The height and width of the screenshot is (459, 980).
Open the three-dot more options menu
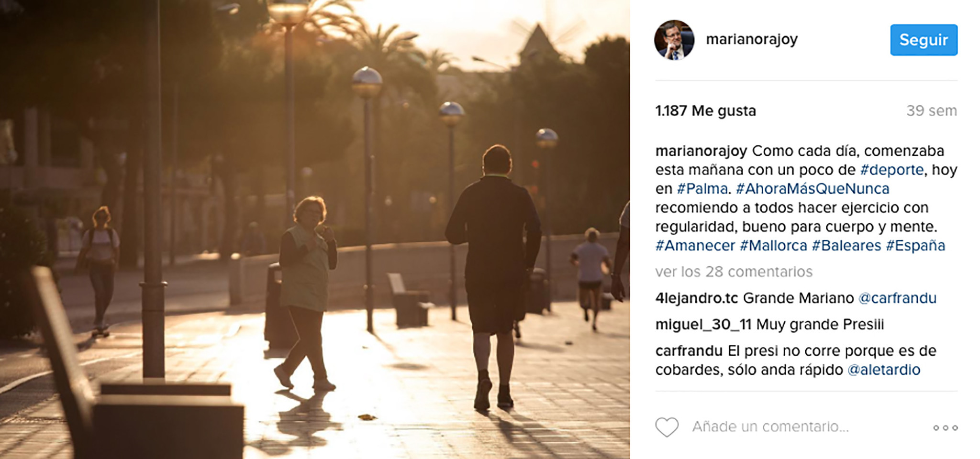(x=945, y=428)
